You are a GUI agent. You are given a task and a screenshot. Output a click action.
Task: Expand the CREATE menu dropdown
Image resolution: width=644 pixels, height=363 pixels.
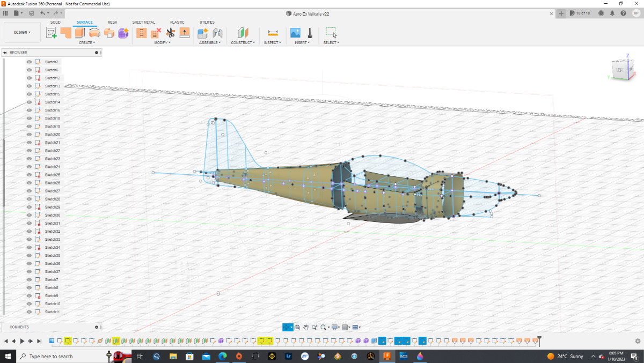coord(86,42)
